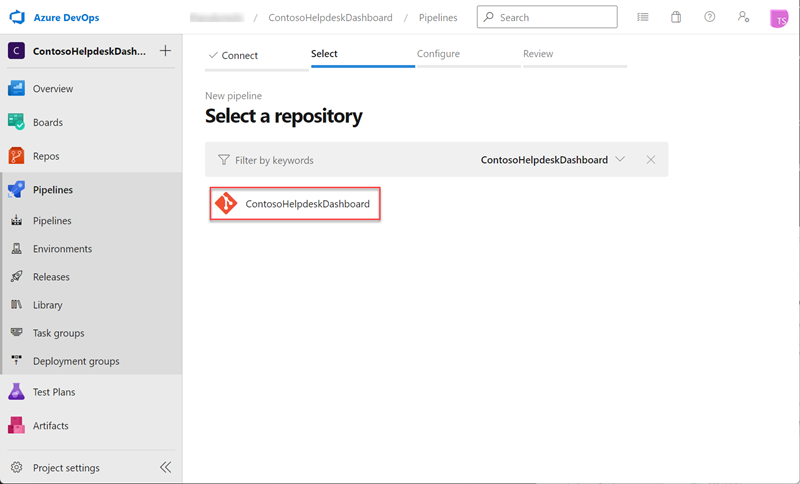Click the Pipelines sub-item icon
This screenshot has height=484, width=800.
coord(17,220)
